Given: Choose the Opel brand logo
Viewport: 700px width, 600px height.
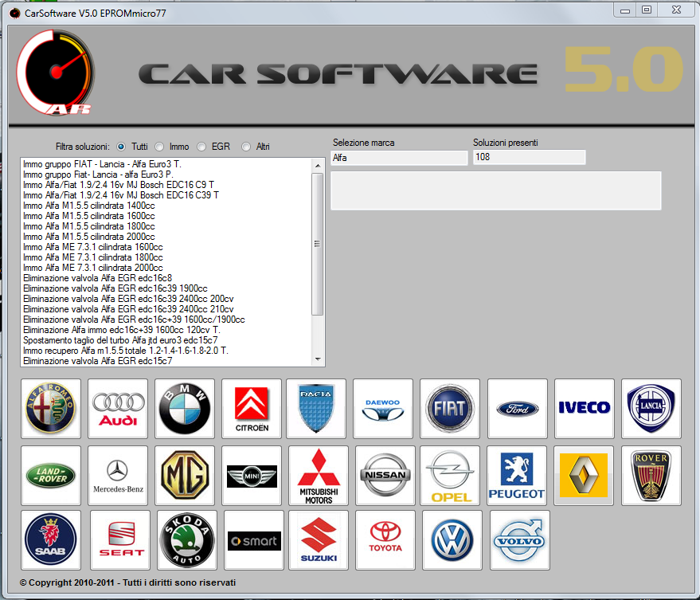Looking at the screenshot, I should pyautogui.click(x=450, y=476).
